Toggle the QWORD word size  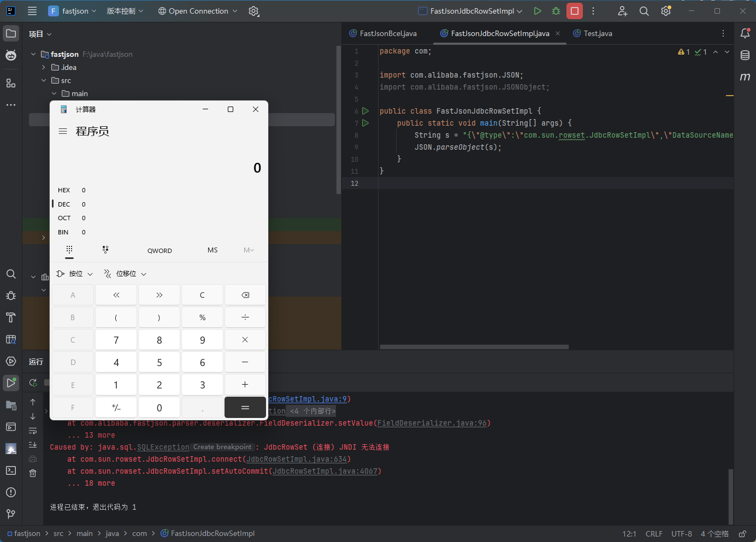pos(160,251)
